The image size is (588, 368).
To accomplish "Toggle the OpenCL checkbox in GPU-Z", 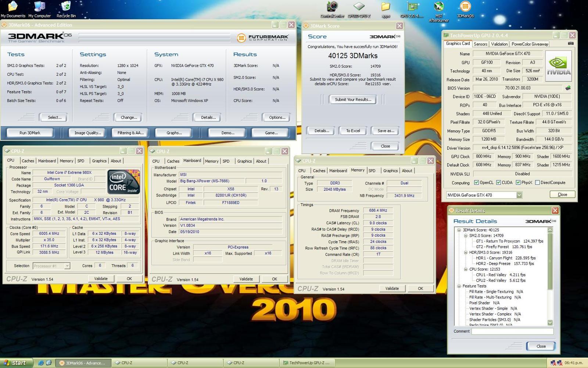I will (476, 183).
